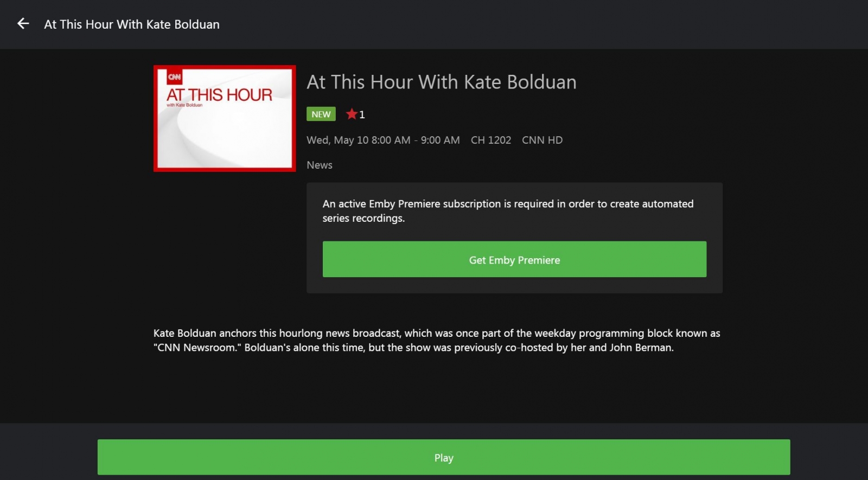Screen dimensions: 868x480
Task: Click the CNN HD channel name
Action: 542,140
